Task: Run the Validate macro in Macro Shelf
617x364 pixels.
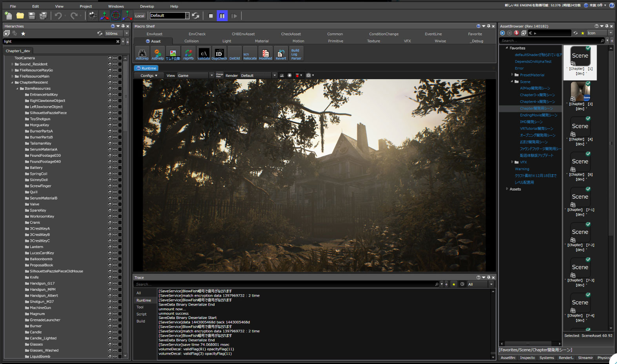Action: (204, 54)
